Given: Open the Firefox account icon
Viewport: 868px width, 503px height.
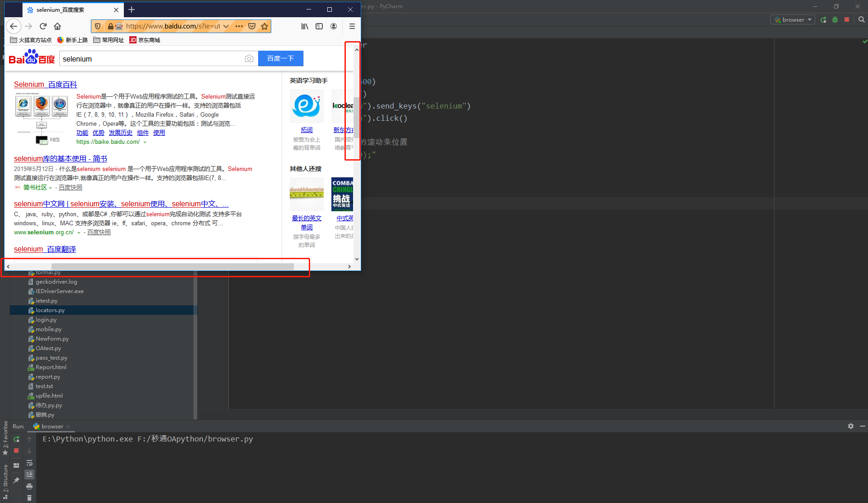Looking at the screenshot, I should 334,26.
